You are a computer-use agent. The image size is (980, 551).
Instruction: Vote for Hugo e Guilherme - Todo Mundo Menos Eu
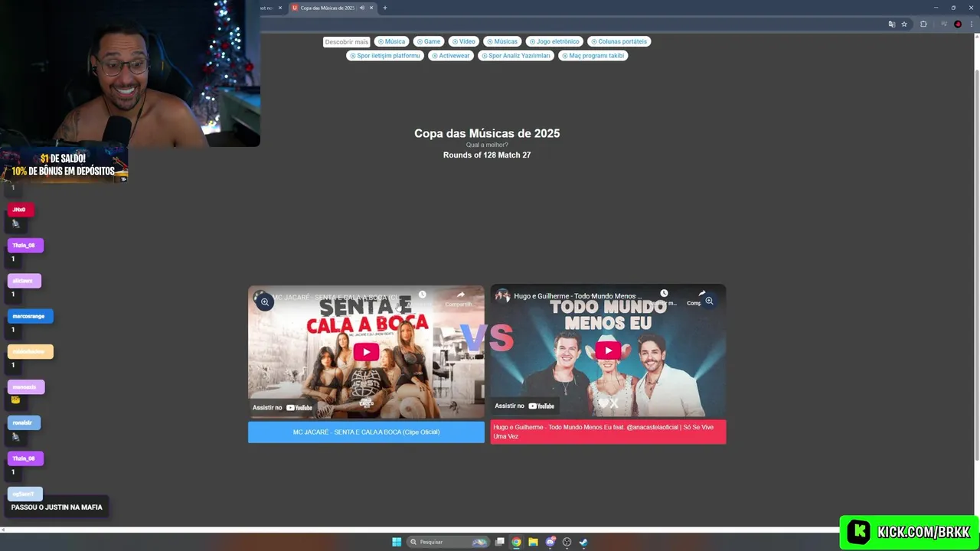608,432
